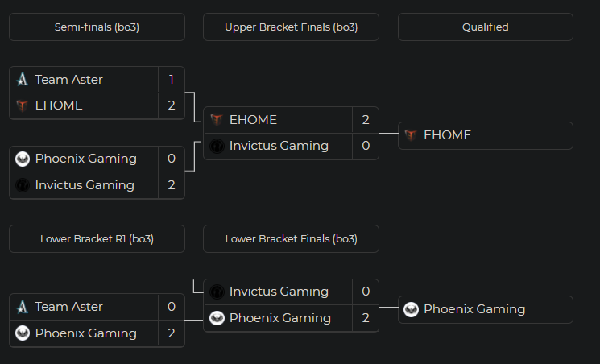This screenshot has height=364, width=600.
Task: Click Invictus Gaming logo in Semi-finals
Action: (x=23, y=185)
